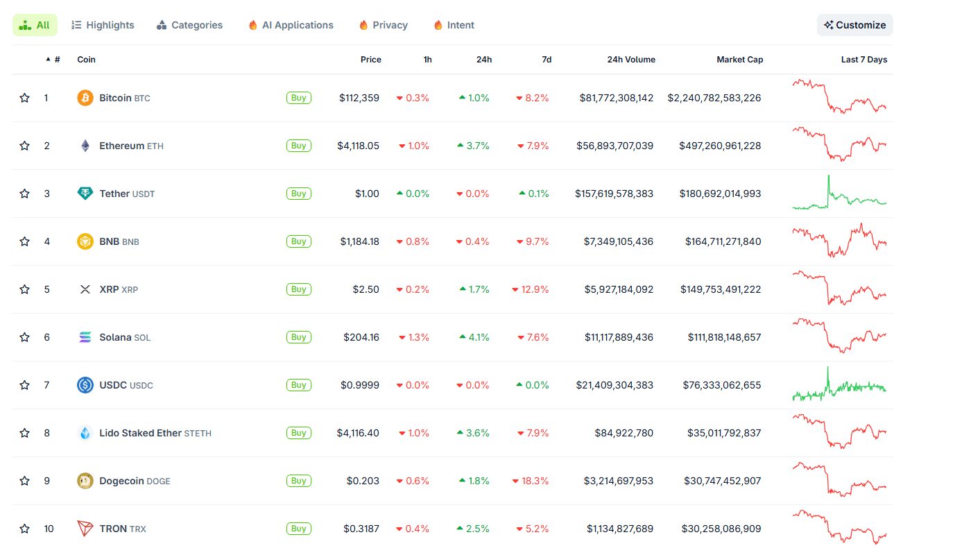Open the Categories tab

point(189,25)
